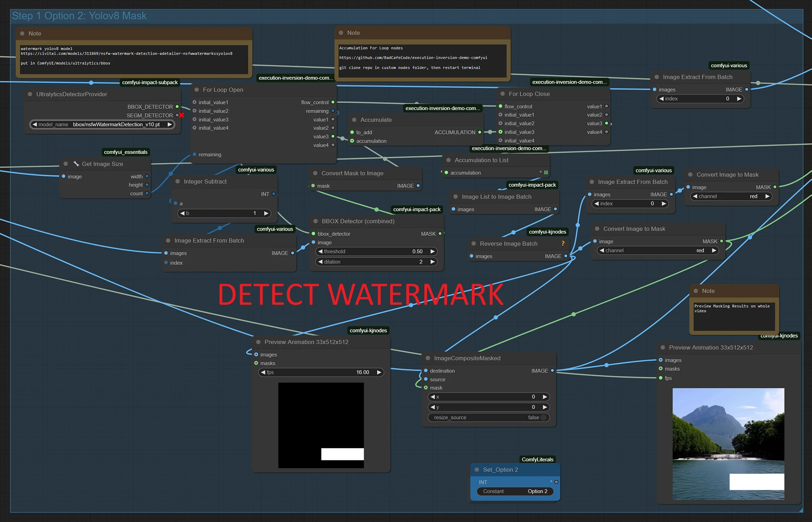Collapse the BBOX Detector (combined) node dot
The height and width of the screenshot is (522, 812).
coord(316,221)
